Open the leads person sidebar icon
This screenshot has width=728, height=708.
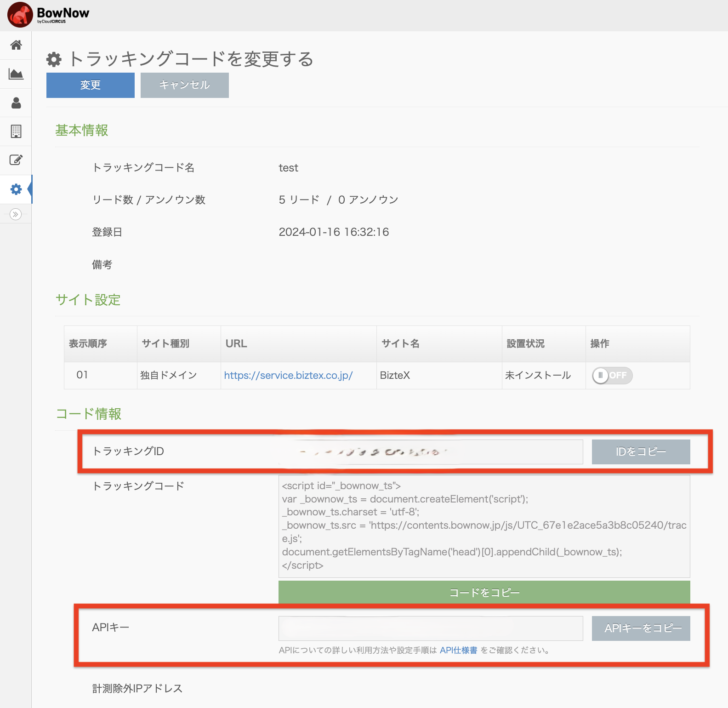coord(16,103)
